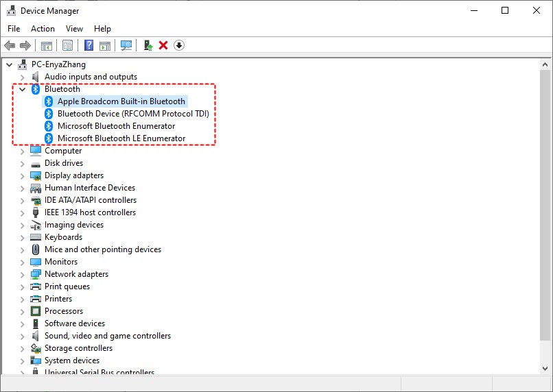This screenshot has height=392, width=553.
Task: Select Apple Broadcom Built-in Bluetooth
Action: pyautogui.click(x=121, y=101)
